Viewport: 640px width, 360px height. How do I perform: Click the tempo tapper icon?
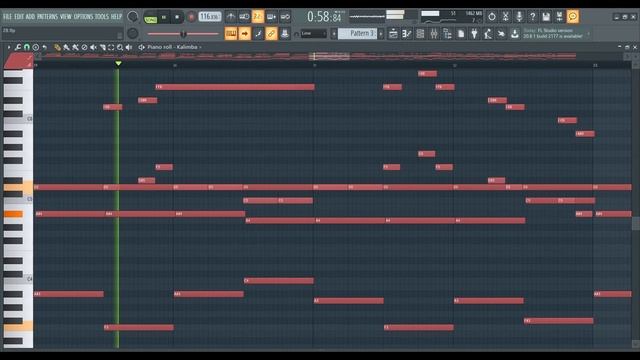(488, 33)
